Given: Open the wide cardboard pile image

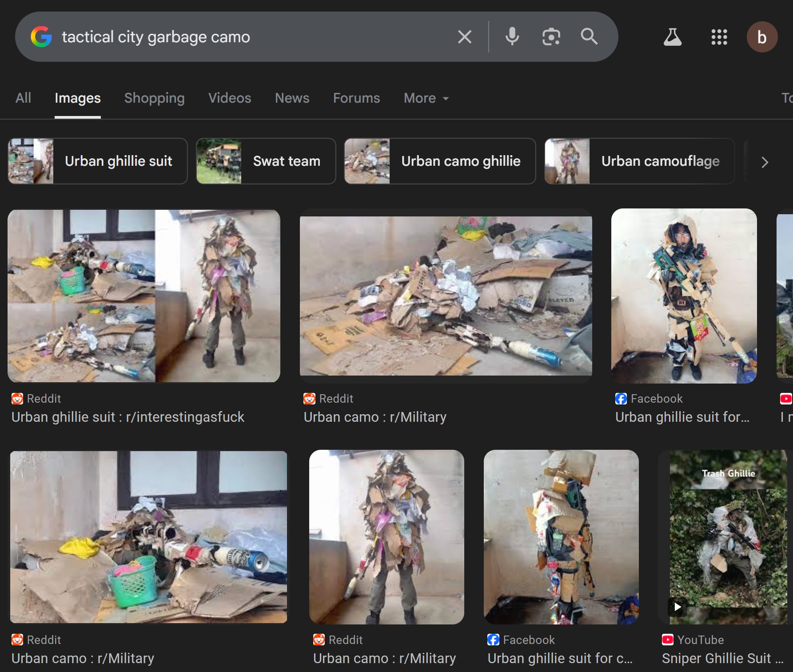Looking at the screenshot, I should [446, 296].
